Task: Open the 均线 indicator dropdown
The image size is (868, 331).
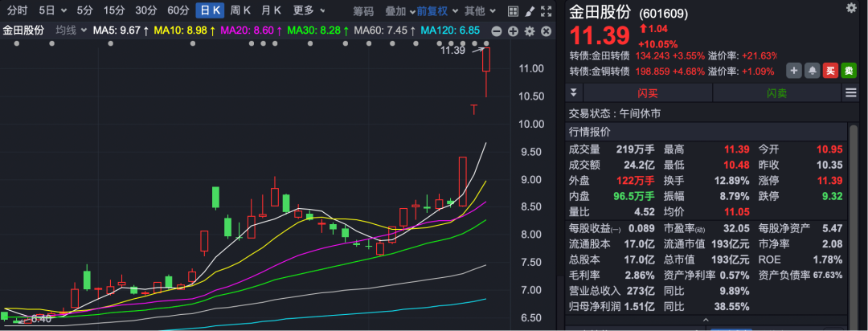Action: click(x=72, y=31)
